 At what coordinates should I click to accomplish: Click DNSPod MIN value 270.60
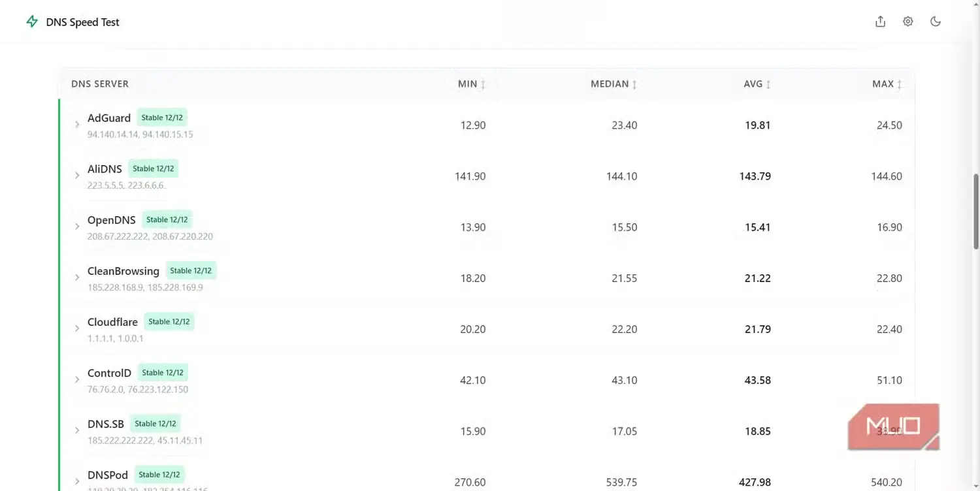click(470, 482)
